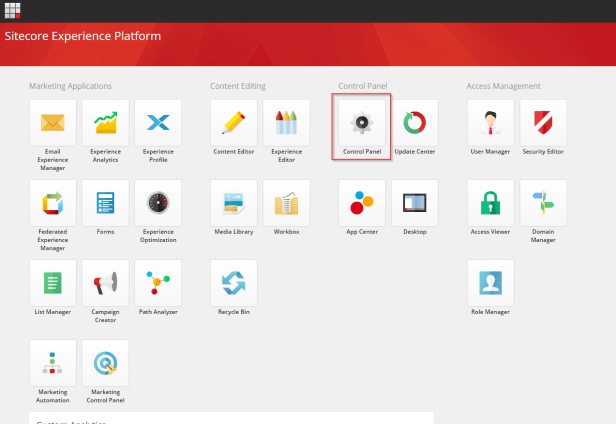Open the Experience Profile tile
The height and width of the screenshot is (424, 616).
(x=157, y=123)
